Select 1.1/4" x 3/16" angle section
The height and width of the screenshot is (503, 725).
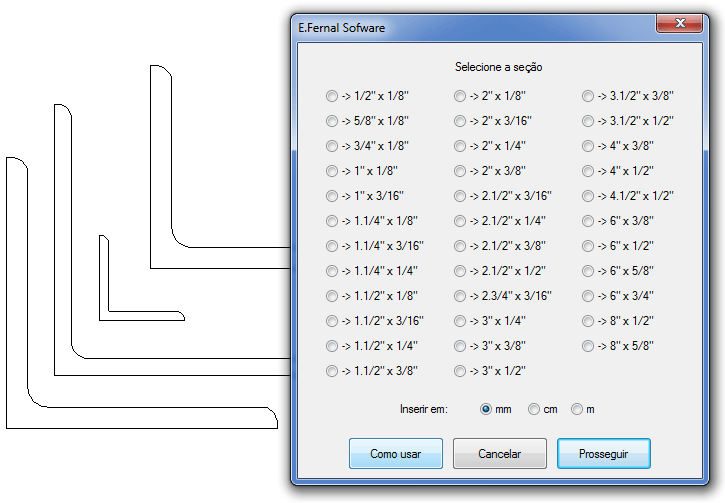[x=332, y=246]
